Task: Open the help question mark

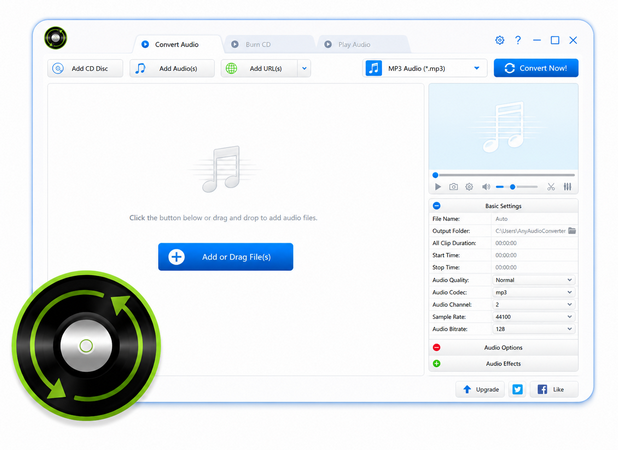Action: click(518, 40)
